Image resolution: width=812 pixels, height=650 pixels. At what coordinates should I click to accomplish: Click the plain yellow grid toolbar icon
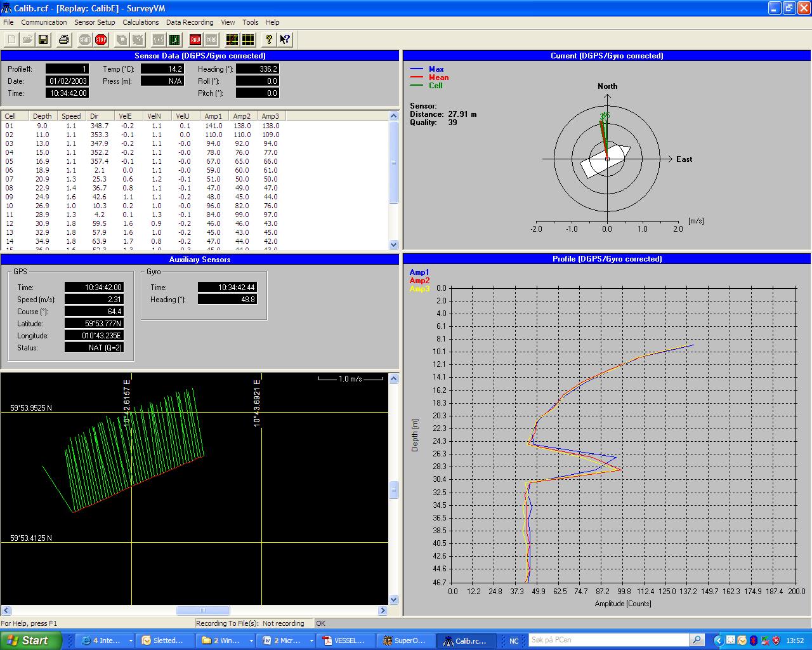[248, 40]
